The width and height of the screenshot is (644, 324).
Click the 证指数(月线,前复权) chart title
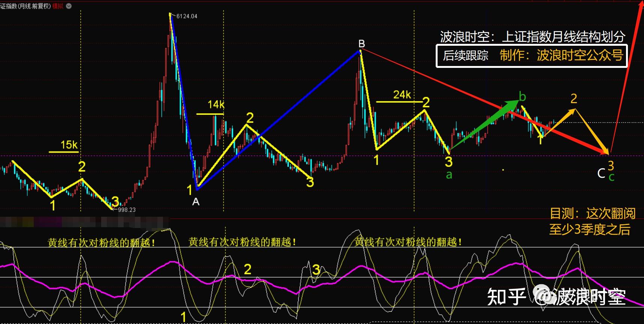coord(25,6)
